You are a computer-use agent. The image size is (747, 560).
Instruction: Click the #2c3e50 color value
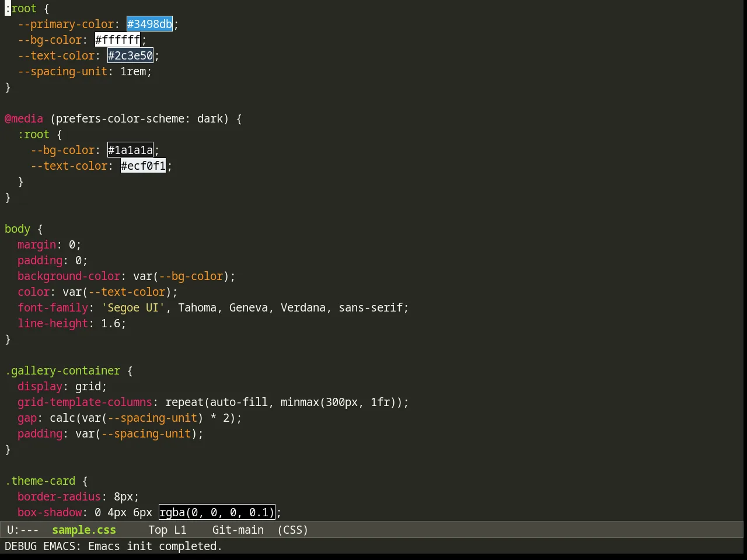[x=130, y=55]
